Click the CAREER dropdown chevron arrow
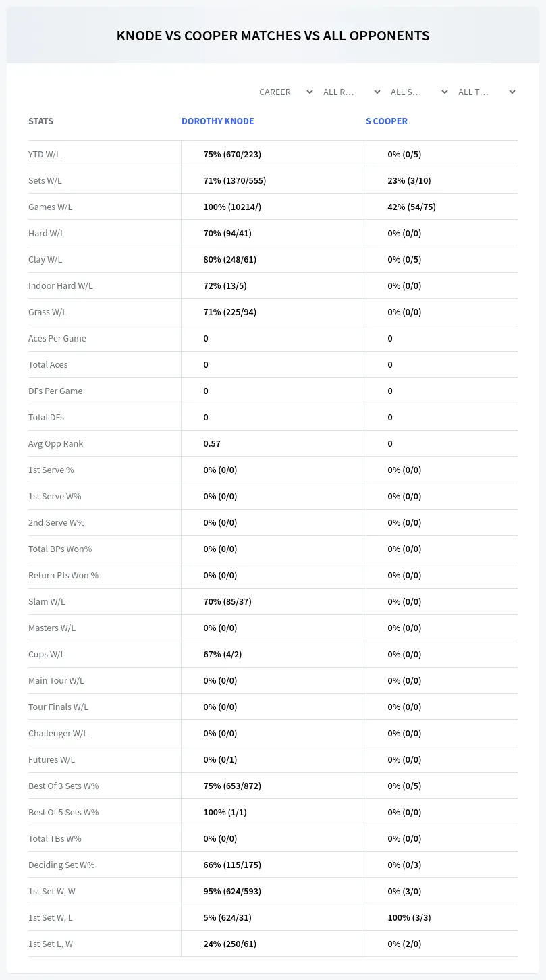This screenshot has width=546, height=980. coord(310,92)
